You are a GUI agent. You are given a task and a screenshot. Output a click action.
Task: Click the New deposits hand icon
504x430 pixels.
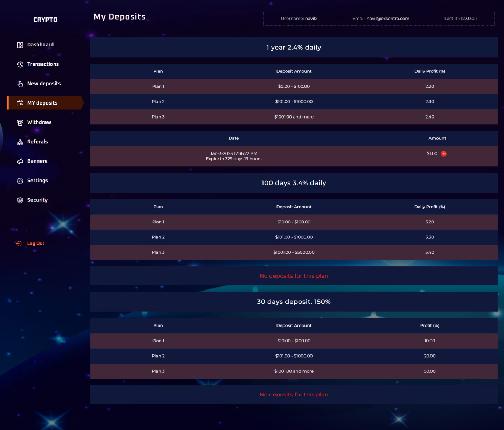pyautogui.click(x=20, y=84)
